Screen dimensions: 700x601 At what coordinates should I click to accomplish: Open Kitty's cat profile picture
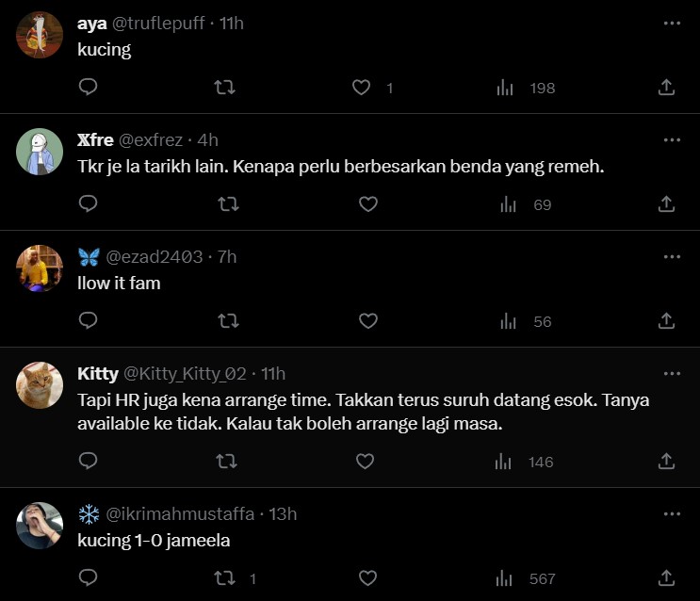pyautogui.click(x=41, y=384)
